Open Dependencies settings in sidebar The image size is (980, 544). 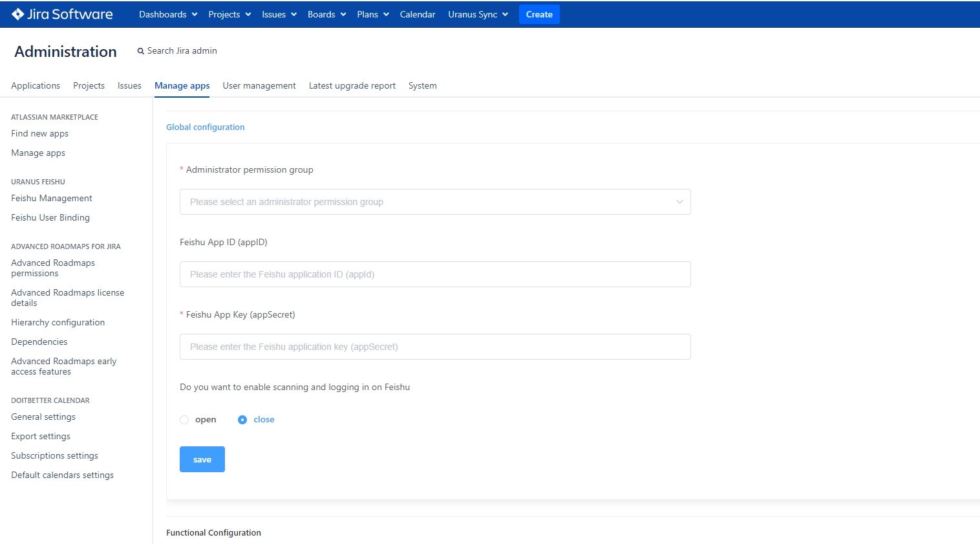39,342
